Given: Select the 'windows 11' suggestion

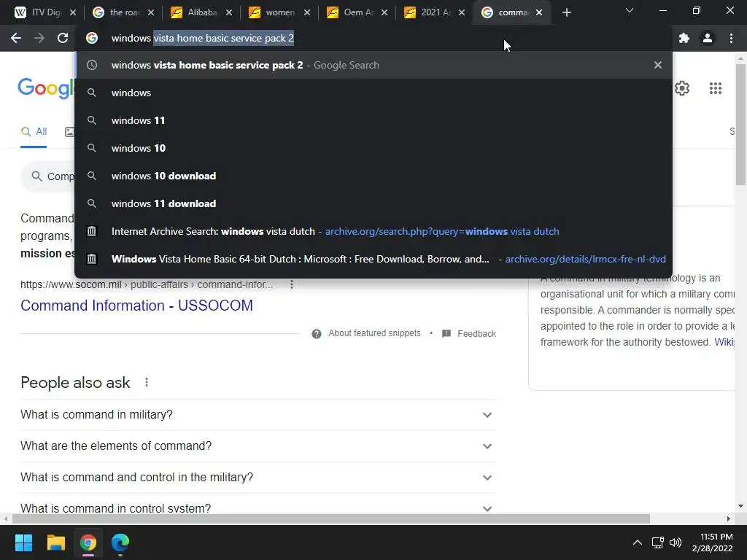Looking at the screenshot, I should pos(373,120).
